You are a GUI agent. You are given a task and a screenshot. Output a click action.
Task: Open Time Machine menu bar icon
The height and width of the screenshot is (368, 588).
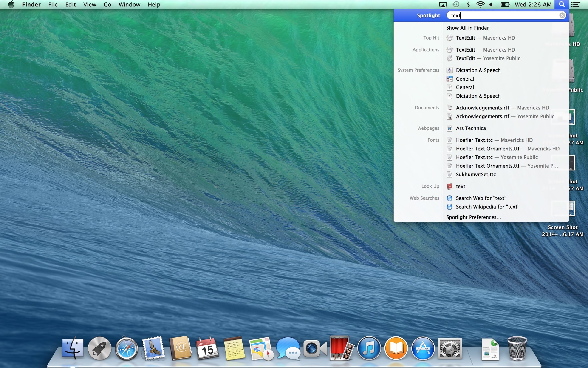456,4
